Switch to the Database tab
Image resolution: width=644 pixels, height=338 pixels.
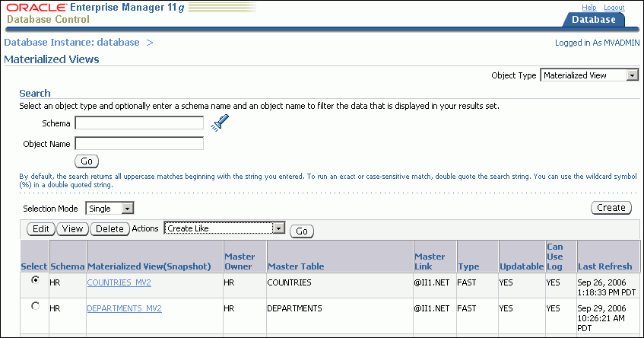(594, 19)
